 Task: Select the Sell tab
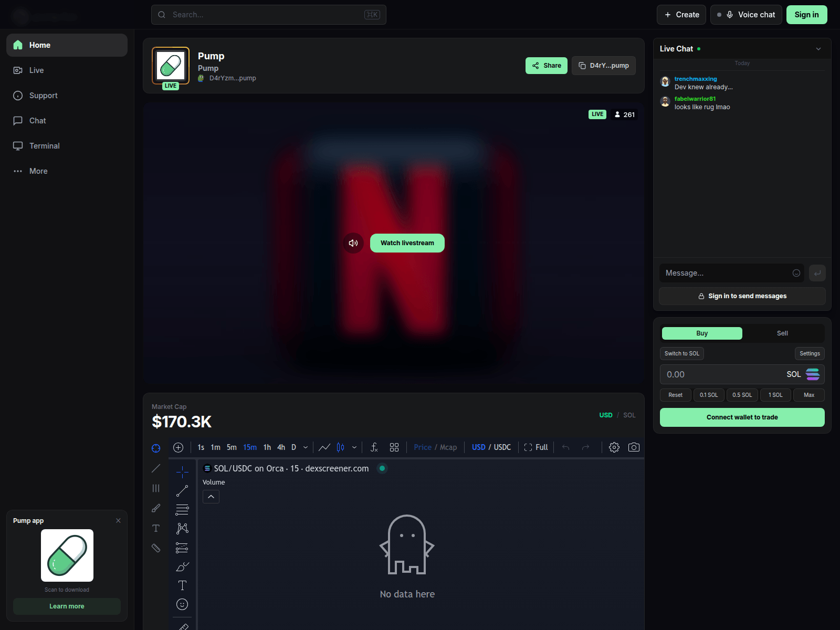[x=782, y=333]
